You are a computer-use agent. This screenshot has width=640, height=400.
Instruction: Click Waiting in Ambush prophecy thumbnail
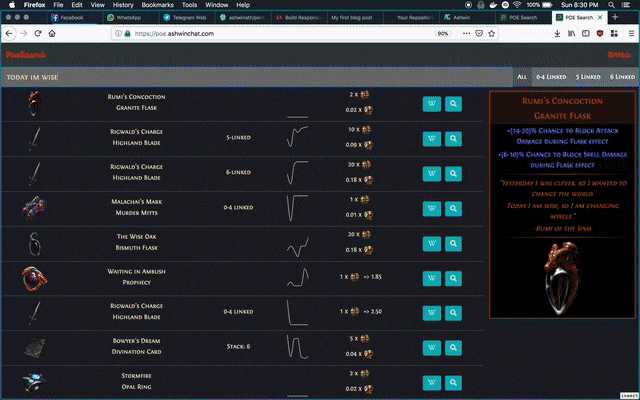[x=34, y=278]
